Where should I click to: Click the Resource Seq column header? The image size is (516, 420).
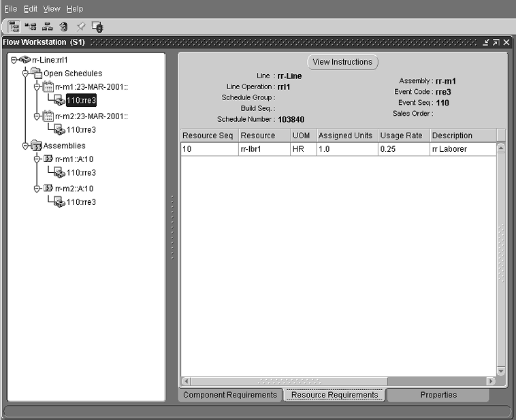[209, 135]
